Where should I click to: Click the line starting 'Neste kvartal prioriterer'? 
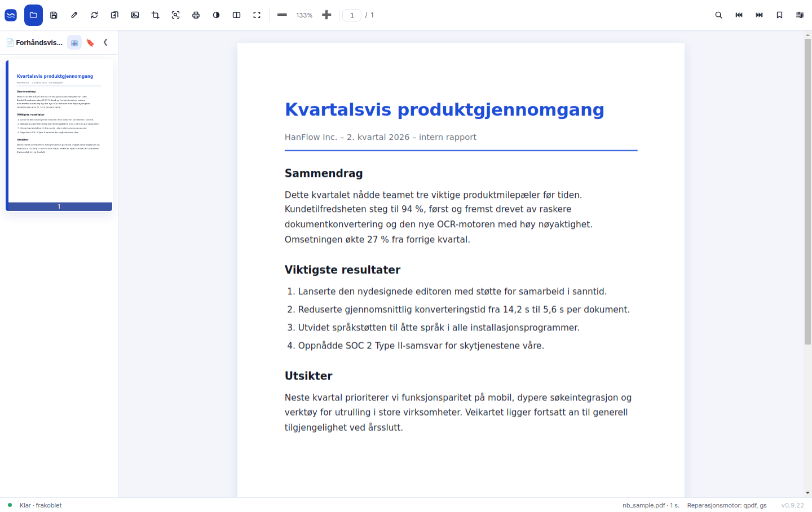point(458,398)
